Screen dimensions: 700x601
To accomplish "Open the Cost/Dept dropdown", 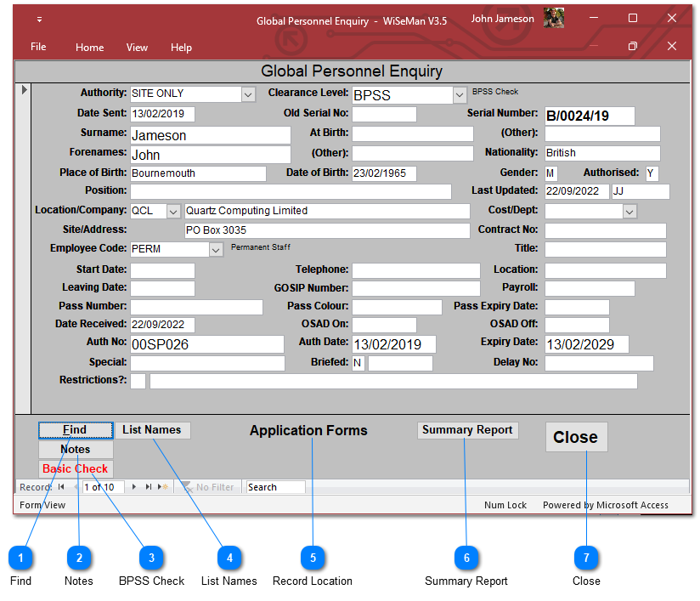I will click(629, 212).
